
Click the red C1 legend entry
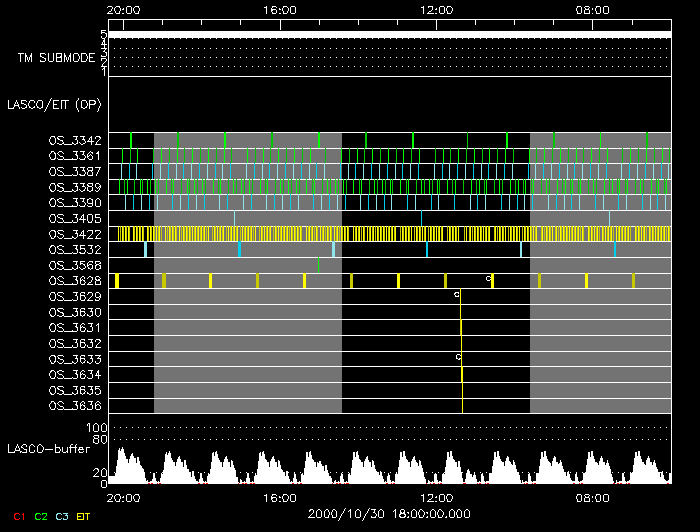tap(18, 515)
